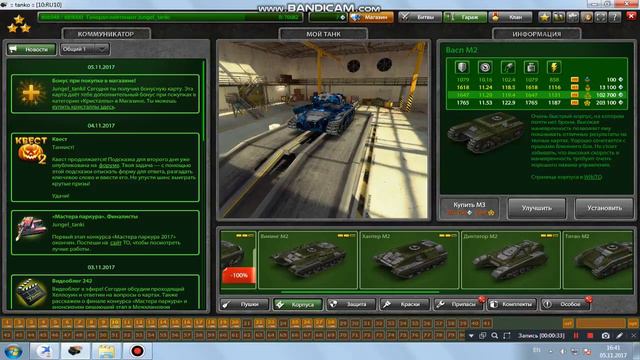This screenshot has width=640, height=360.
Task: Click the turning speed stat icon
Action: click(x=508, y=67)
